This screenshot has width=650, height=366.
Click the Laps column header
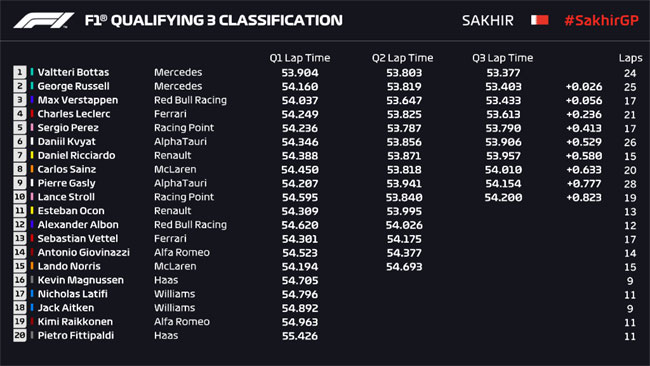point(631,58)
